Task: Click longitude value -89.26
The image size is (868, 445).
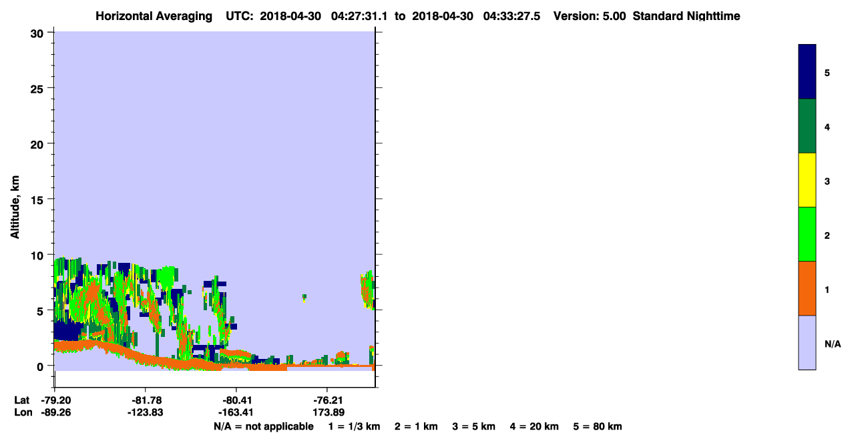Action: click(55, 412)
